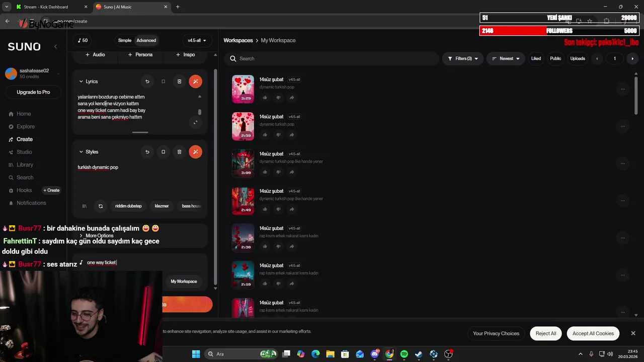The width and height of the screenshot is (644, 362).
Task: Clear the Styles field with trash icon
Action: point(179,152)
